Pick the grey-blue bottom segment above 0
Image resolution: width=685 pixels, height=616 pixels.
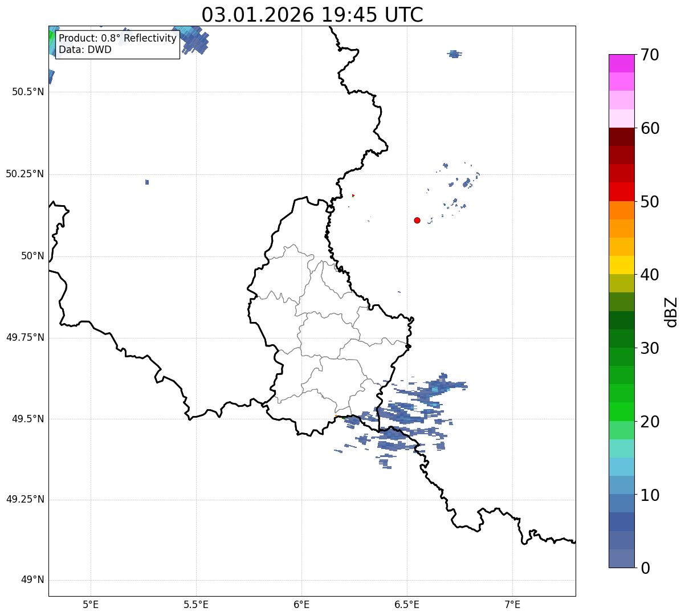coord(622,558)
